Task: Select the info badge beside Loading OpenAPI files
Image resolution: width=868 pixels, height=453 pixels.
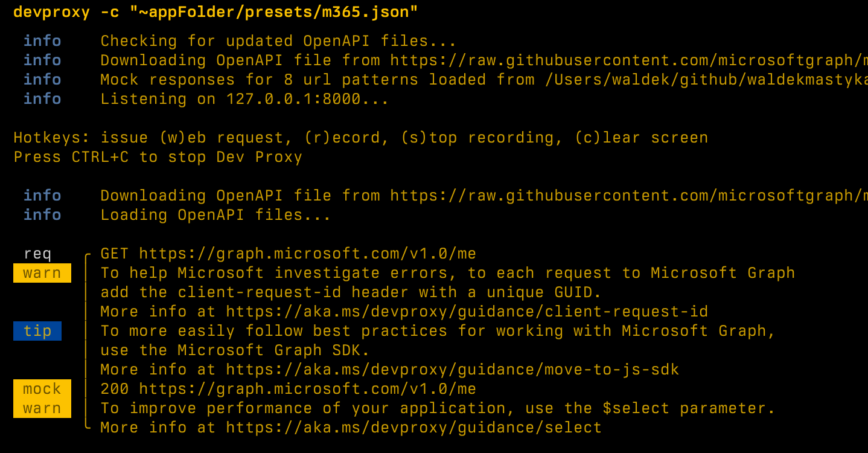Action: coord(42,214)
